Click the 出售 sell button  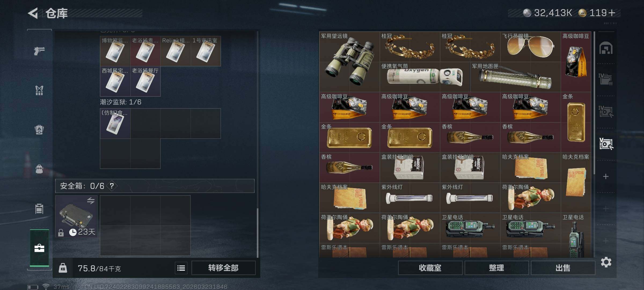(x=563, y=268)
